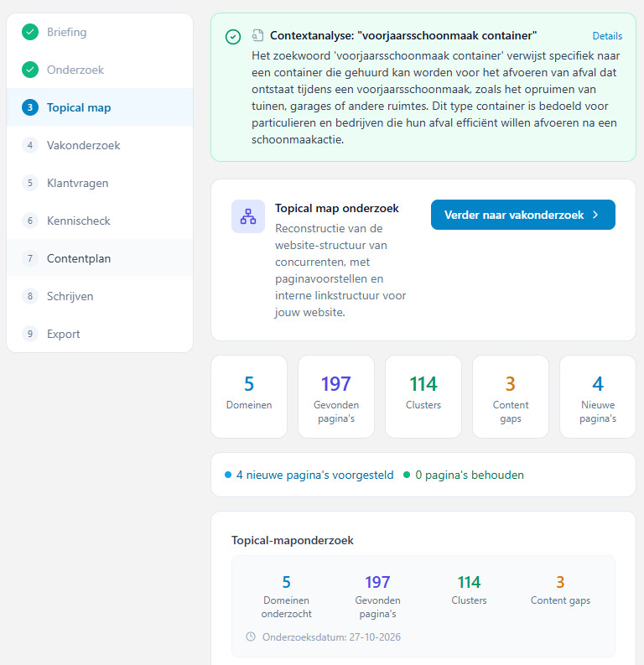This screenshot has height=665, width=644.
Task: Click '4 nieuwe pagina's voorgesteld' text
Action: [315, 475]
